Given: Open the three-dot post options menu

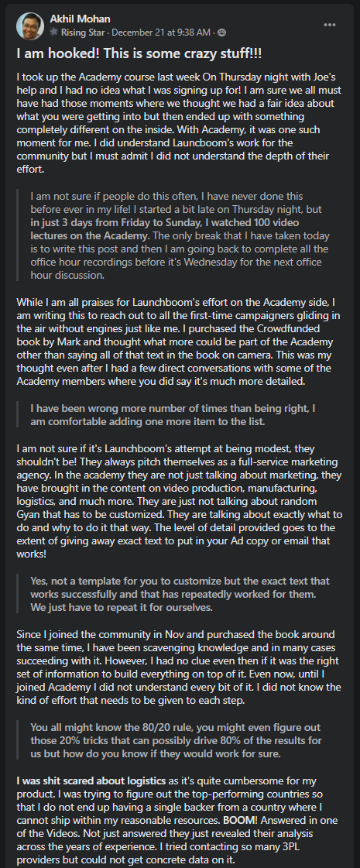Looking at the screenshot, I should (x=330, y=25).
